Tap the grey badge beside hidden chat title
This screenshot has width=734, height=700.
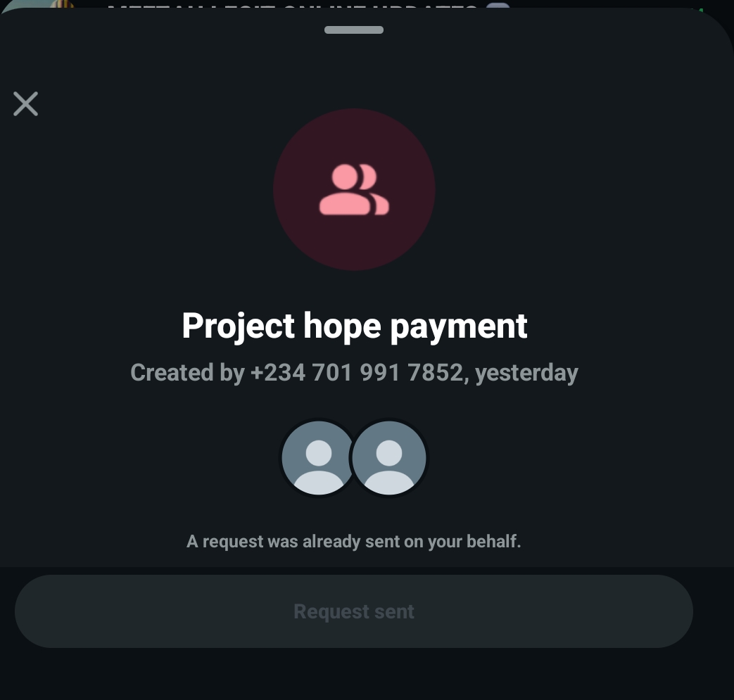tap(498, 5)
